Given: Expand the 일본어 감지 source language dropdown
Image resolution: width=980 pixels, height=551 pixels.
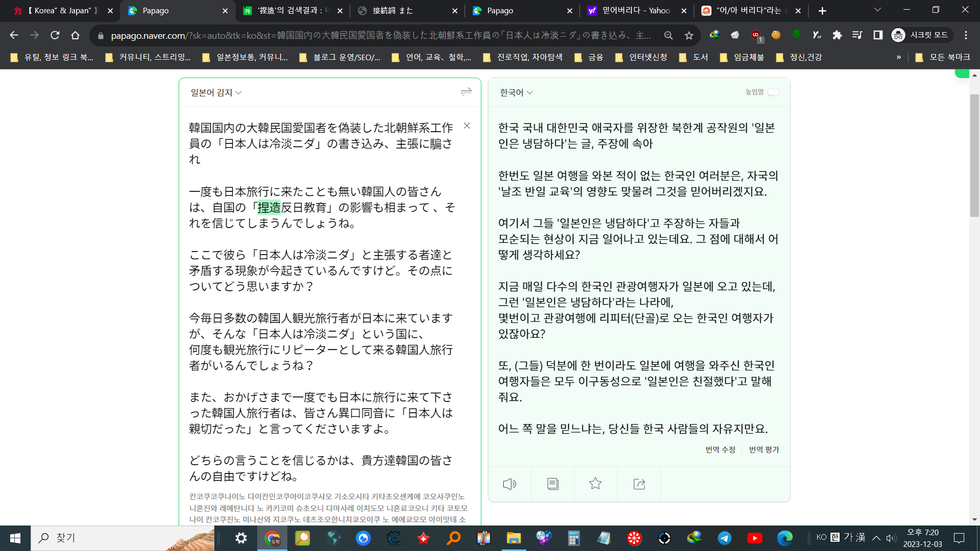Looking at the screenshot, I should click(x=216, y=92).
